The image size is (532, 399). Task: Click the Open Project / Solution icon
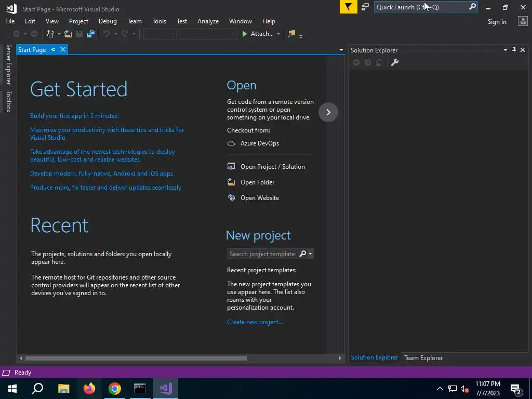231,167
